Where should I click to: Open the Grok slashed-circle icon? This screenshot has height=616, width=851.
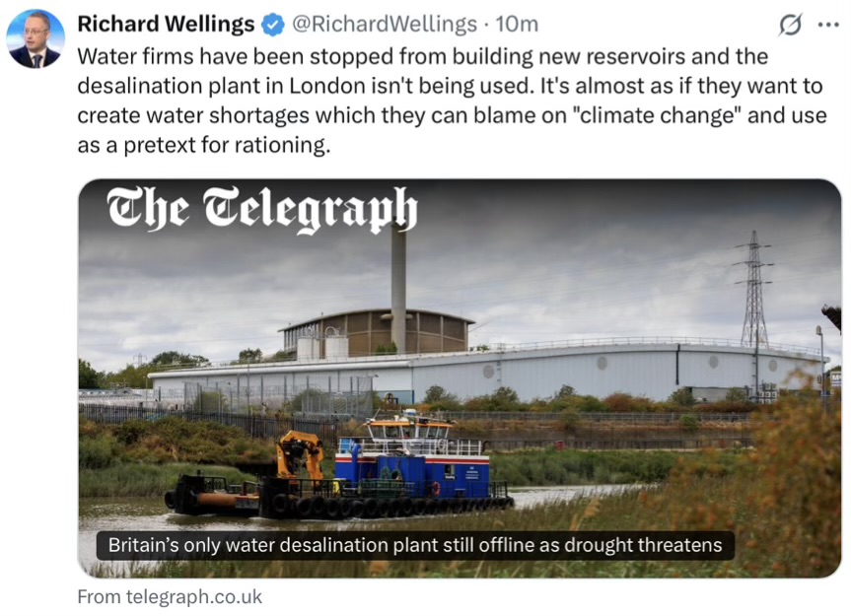coord(790,25)
